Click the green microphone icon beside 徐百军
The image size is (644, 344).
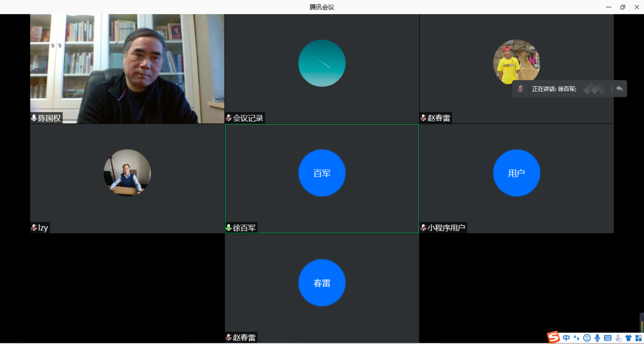(x=229, y=228)
